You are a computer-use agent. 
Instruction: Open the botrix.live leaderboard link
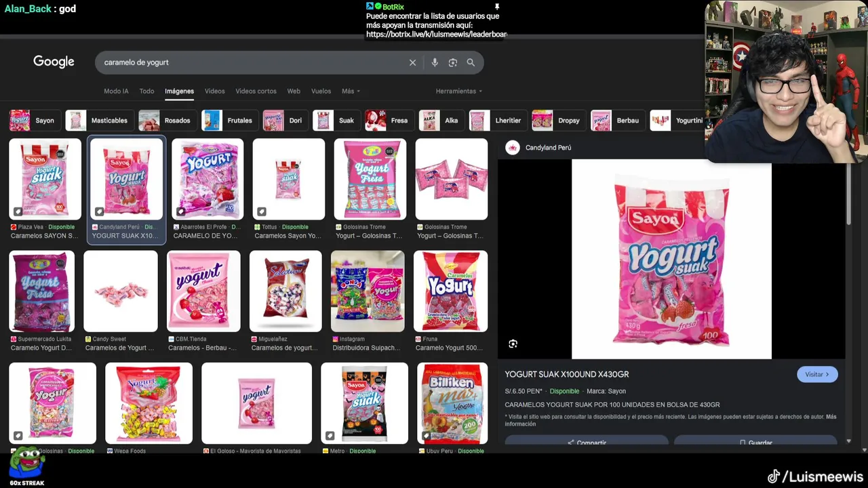tap(436, 34)
